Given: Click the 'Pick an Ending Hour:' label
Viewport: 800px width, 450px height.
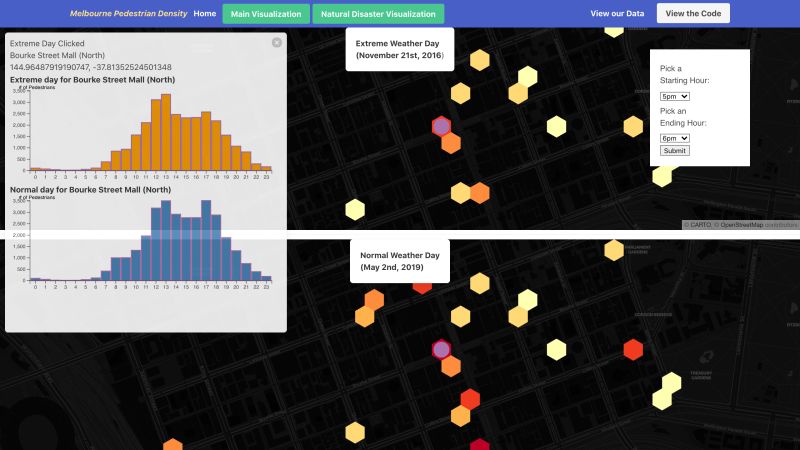Looking at the screenshot, I should 683,117.
